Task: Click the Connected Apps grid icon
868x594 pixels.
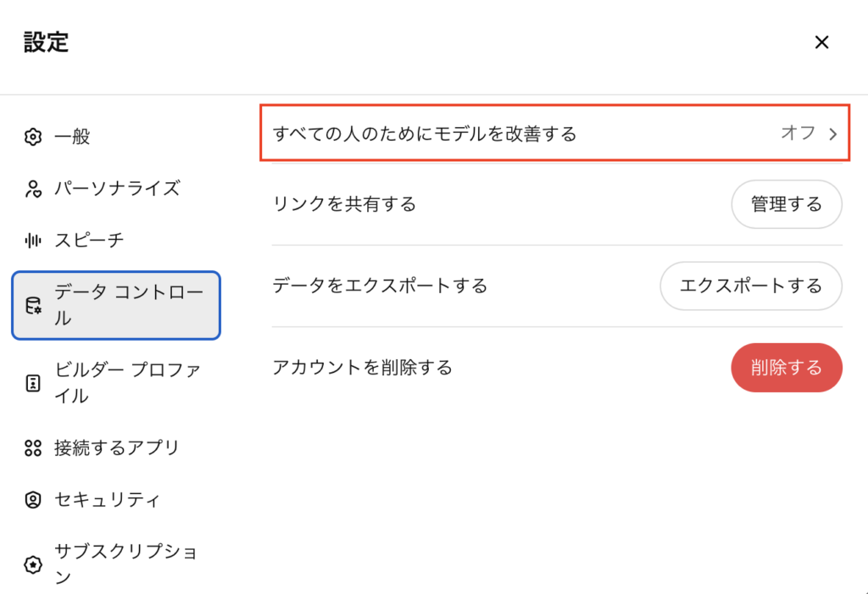Action: click(33, 447)
